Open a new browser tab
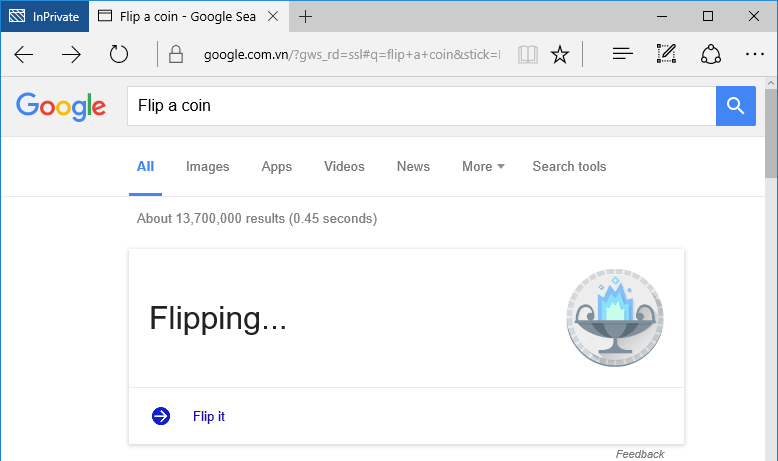The width and height of the screenshot is (778, 461). [306, 16]
